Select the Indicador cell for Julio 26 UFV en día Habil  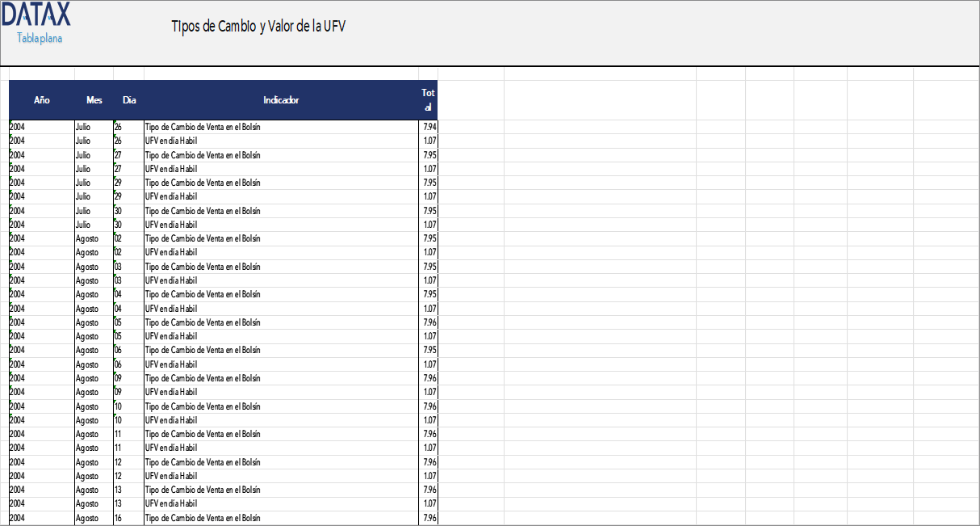click(281, 141)
